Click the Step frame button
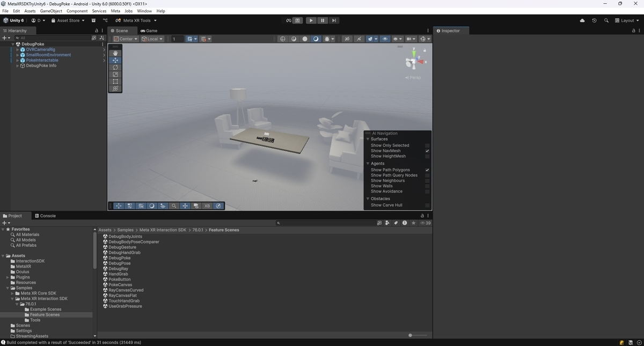The image size is (644, 346). coord(334,20)
